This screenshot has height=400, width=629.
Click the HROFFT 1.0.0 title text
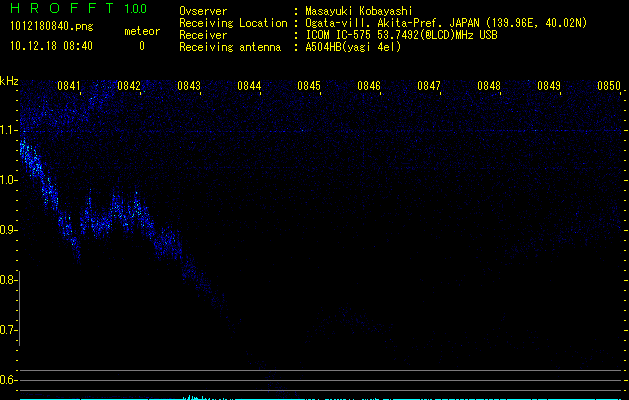point(78,8)
